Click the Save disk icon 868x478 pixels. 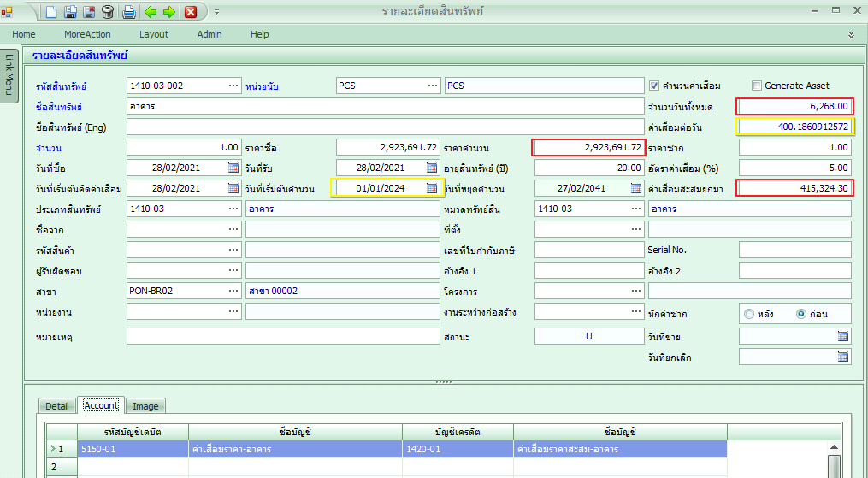point(71,12)
